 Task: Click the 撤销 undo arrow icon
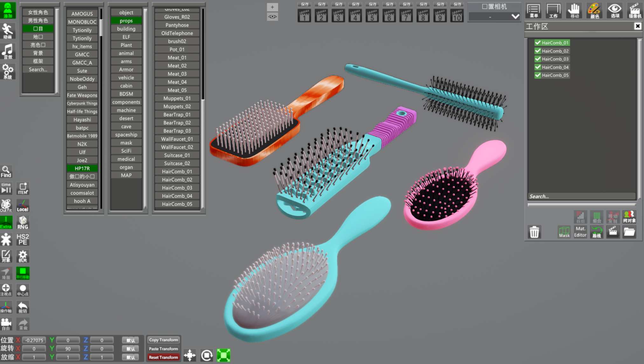pos(23,307)
